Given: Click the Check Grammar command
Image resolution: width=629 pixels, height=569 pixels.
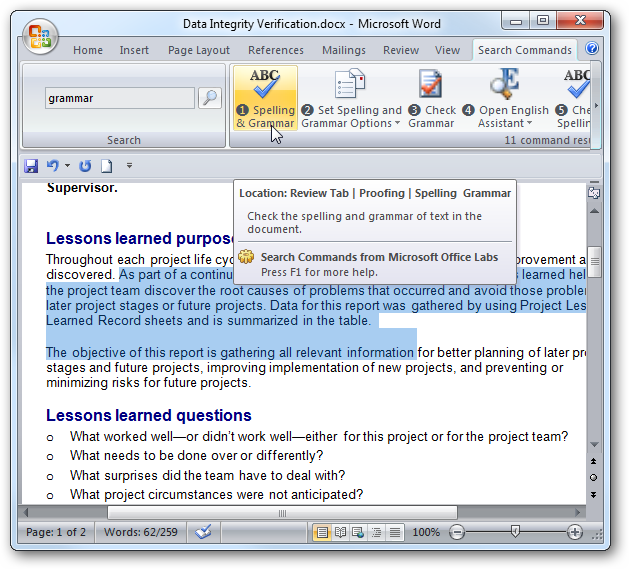Looking at the screenshot, I should pos(432,98).
